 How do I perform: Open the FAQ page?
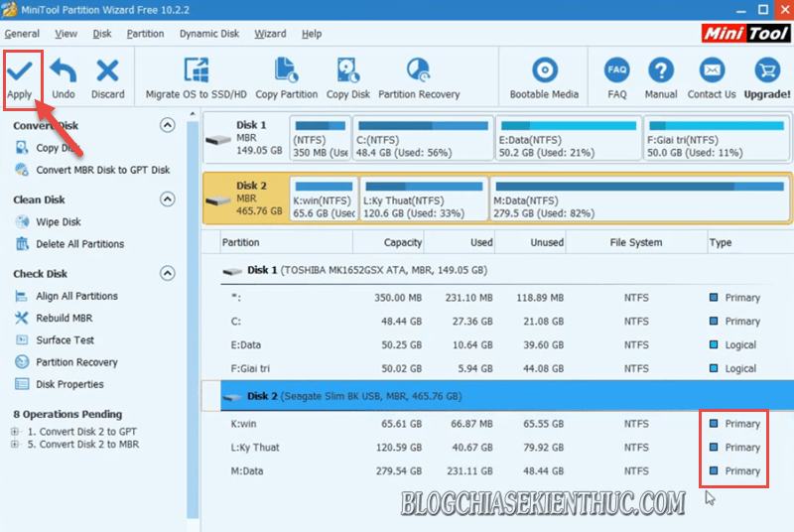tap(616, 78)
